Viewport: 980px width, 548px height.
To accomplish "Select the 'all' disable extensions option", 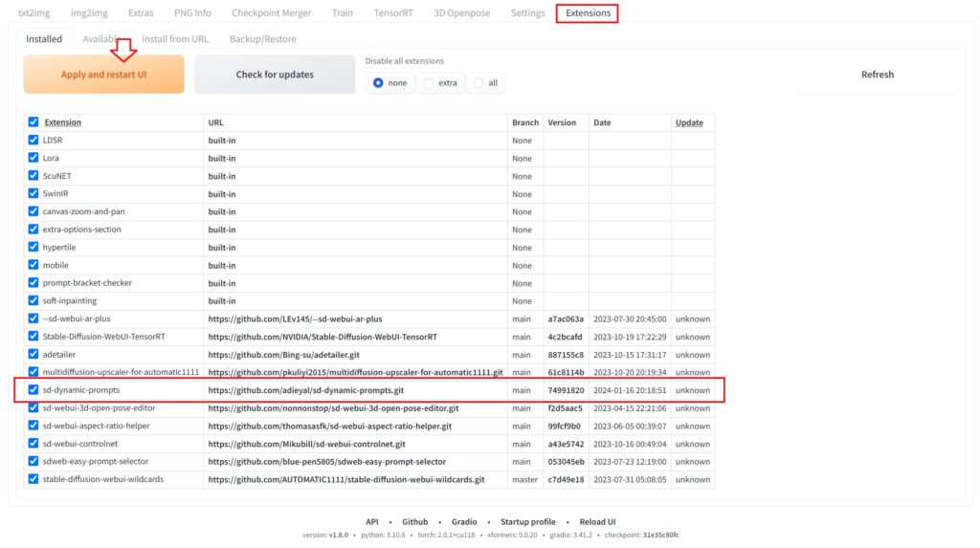I will coord(480,83).
